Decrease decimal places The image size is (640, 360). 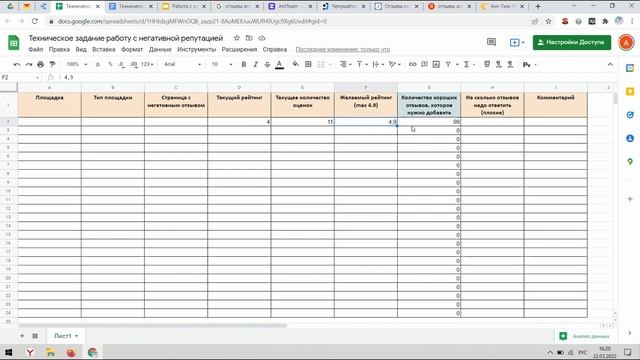[122, 64]
